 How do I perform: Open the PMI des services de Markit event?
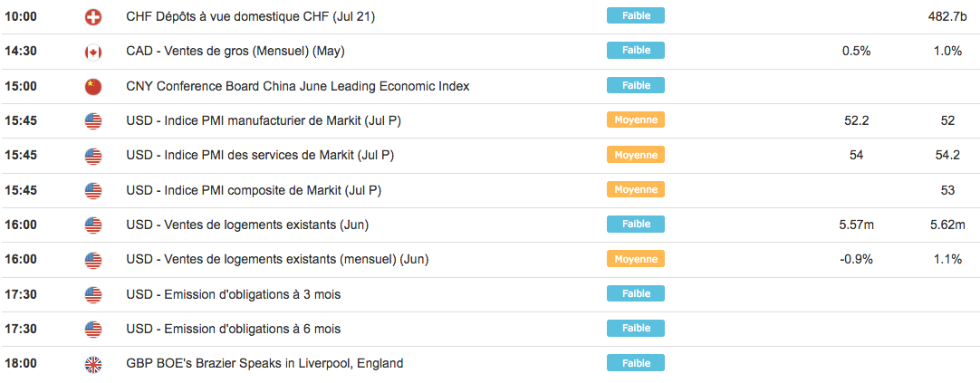click(x=260, y=156)
